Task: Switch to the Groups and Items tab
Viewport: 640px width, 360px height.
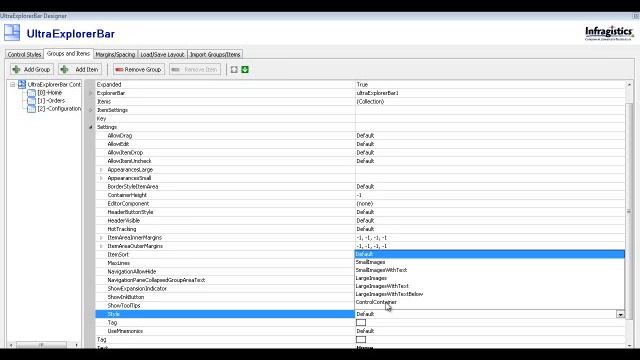Action: pyautogui.click(x=68, y=53)
